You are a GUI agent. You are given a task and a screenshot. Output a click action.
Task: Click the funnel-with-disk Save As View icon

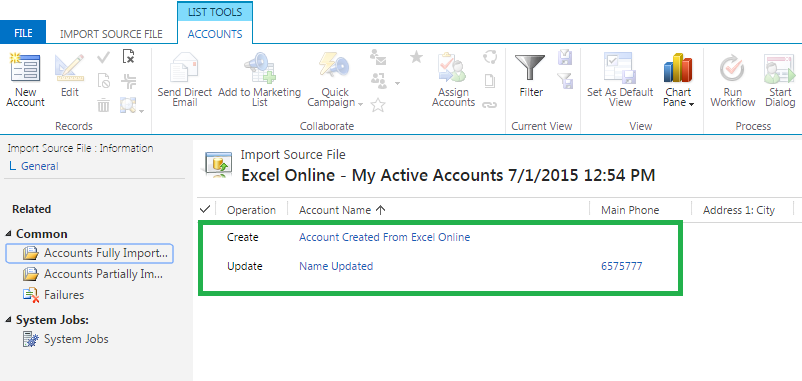(565, 81)
